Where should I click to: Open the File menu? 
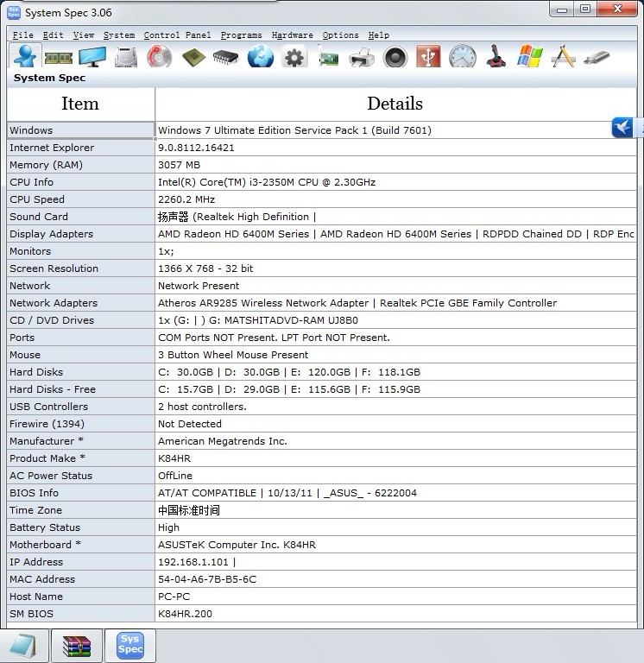(22, 35)
